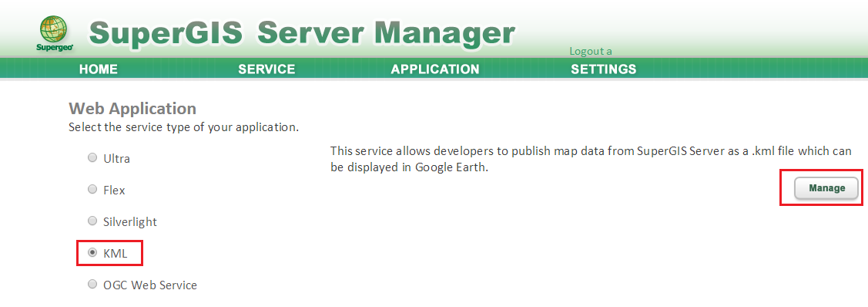
Task: Open the SETTINGS menu
Action: coord(604,69)
